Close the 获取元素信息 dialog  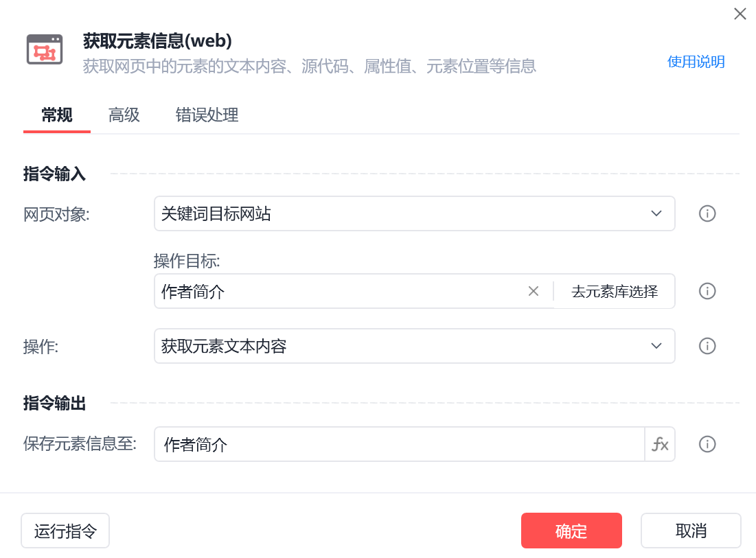(740, 14)
